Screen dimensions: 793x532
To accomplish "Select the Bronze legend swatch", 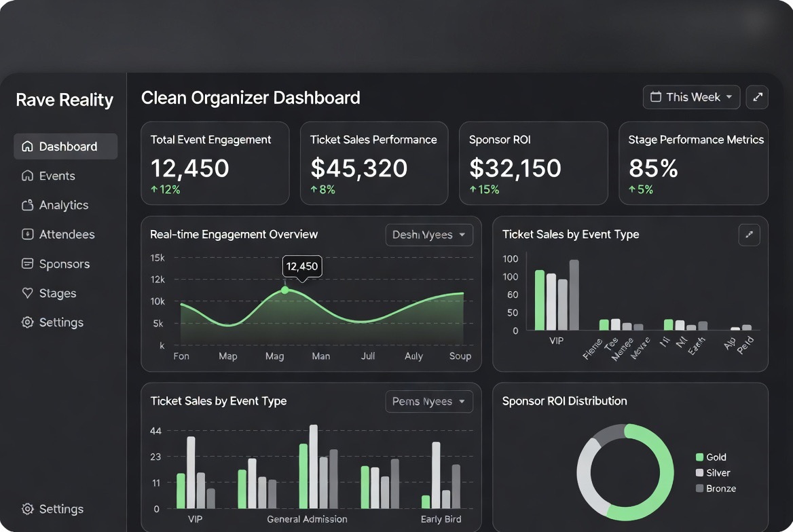I will click(699, 489).
